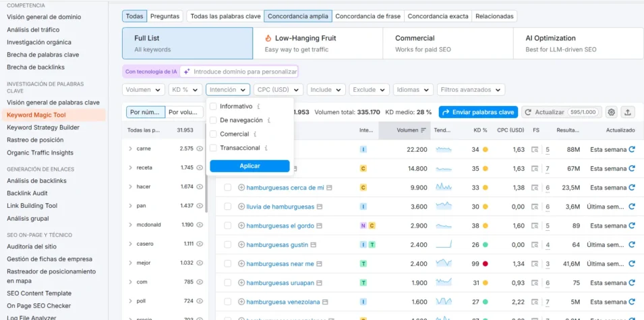
Task: Switch grouping to Por volumen
Action: [x=184, y=112]
